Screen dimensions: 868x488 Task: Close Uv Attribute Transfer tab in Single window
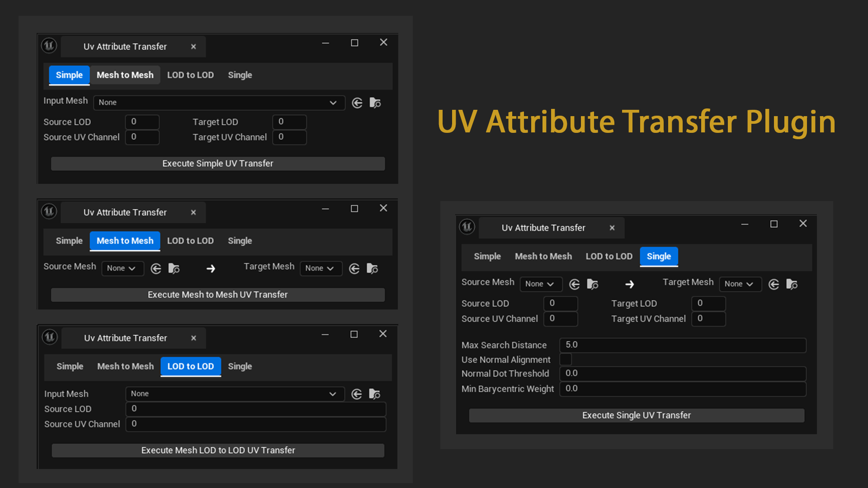coord(612,228)
